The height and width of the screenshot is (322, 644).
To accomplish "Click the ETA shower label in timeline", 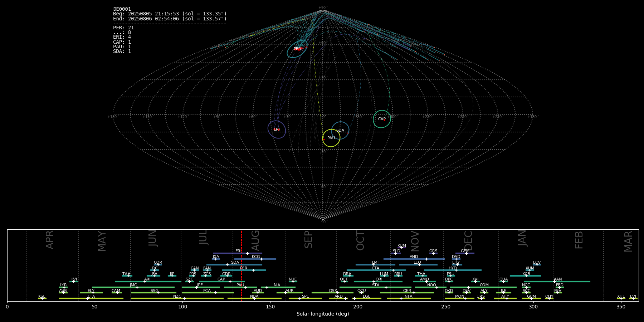I will tap(91, 297).
